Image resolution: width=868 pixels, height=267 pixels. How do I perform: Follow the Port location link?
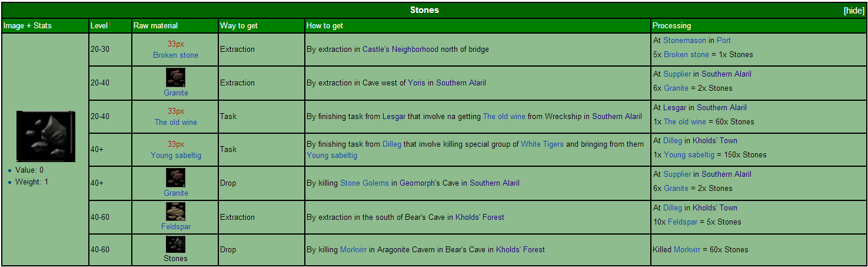(x=723, y=41)
